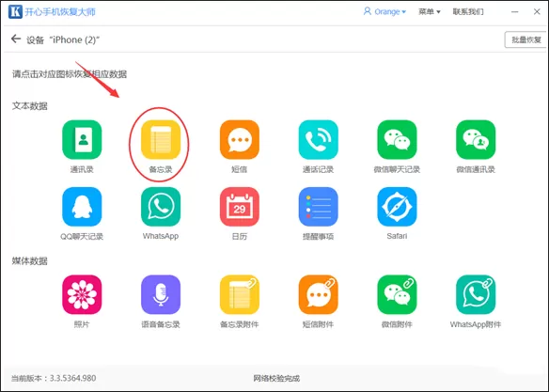Image resolution: width=549 pixels, height=392 pixels.
Task: Click the 批量恢复 batch restore button
Action: [x=526, y=39]
